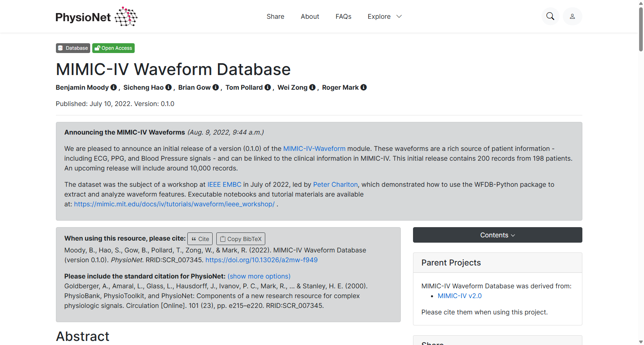Image resolution: width=644 pixels, height=345 pixels.
Task: Click the show more options link
Action: [259, 276]
